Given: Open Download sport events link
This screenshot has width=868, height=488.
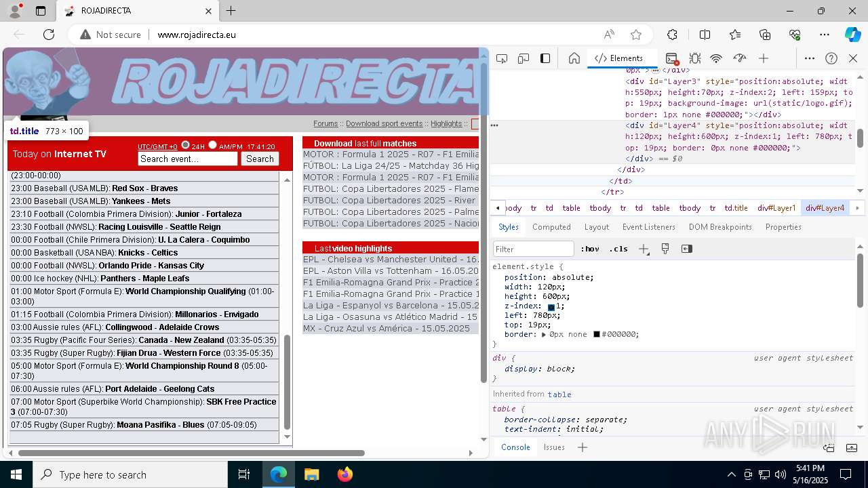Looking at the screenshot, I should click(384, 124).
